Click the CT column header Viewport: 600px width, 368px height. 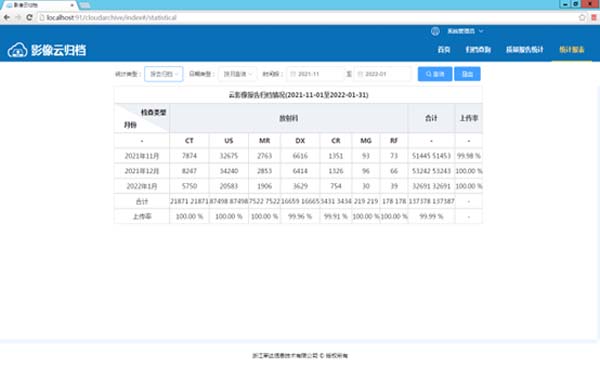coord(189,141)
